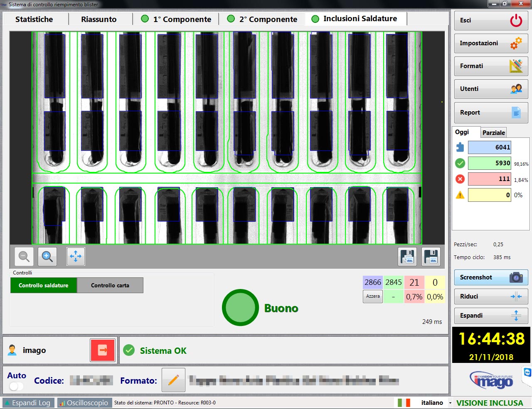Click the zoom out magnifier icon
The image size is (532, 409).
point(24,257)
